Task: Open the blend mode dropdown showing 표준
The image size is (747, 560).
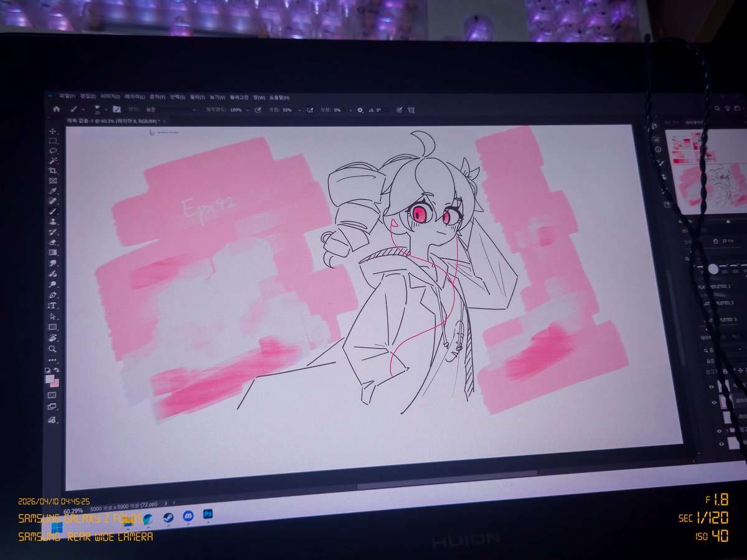Action: tap(170, 110)
